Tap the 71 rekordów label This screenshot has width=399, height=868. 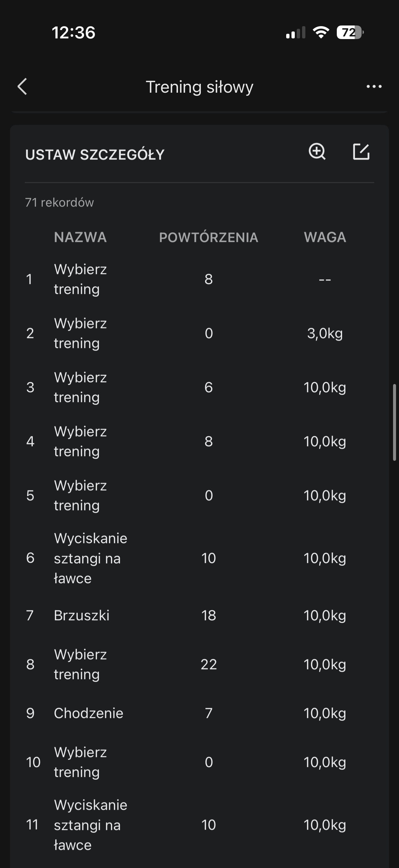59,202
